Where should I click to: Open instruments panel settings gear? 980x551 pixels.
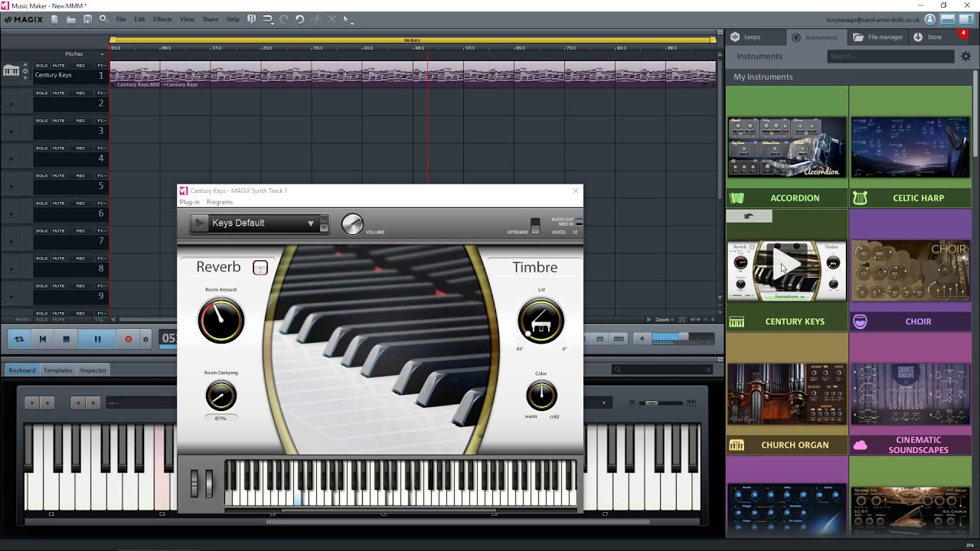pos(965,56)
